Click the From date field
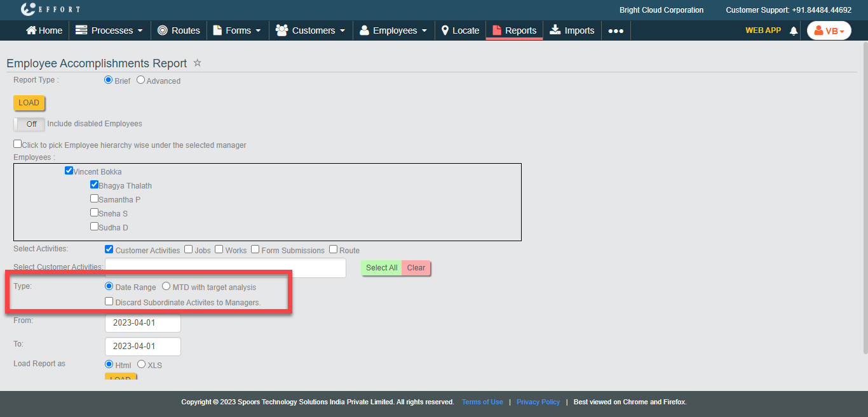 [x=143, y=322]
